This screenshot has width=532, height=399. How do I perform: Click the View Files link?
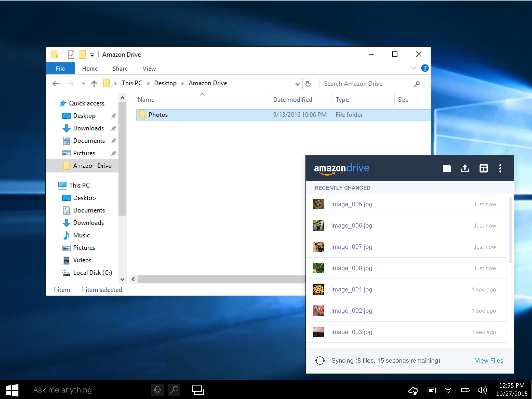pyautogui.click(x=489, y=360)
